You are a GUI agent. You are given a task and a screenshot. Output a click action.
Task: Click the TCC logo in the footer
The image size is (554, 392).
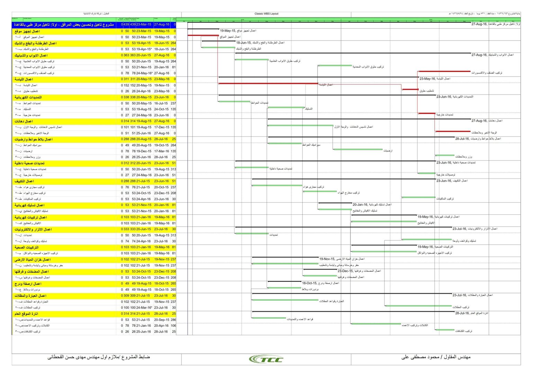pyautogui.click(x=266, y=359)
